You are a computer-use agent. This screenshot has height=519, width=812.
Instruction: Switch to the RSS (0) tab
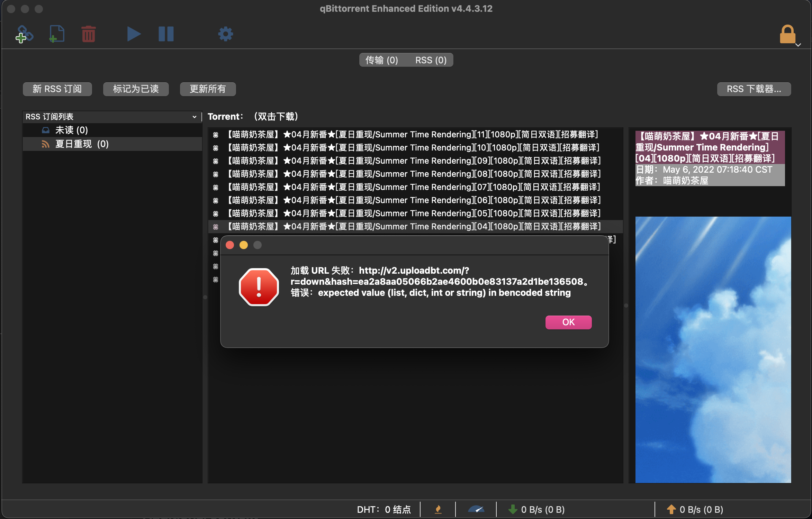(x=430, y=60)
